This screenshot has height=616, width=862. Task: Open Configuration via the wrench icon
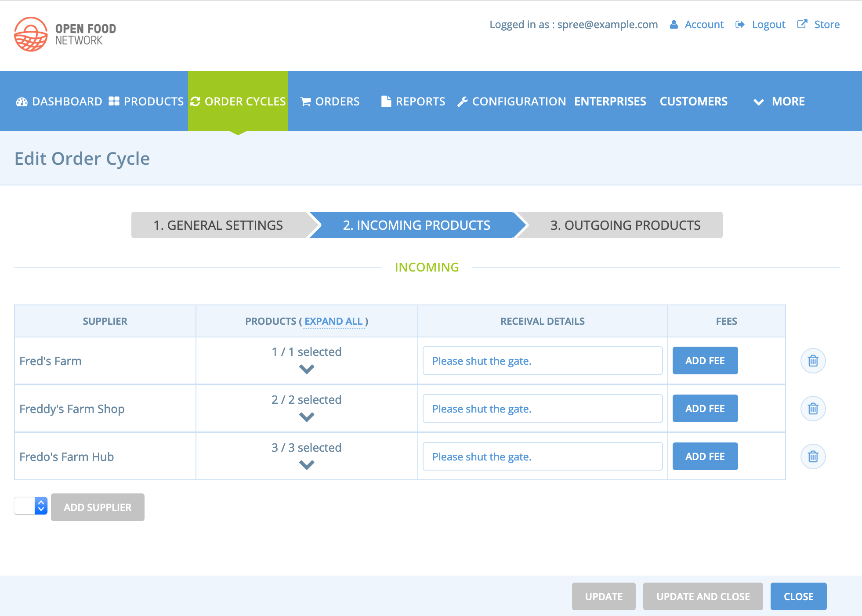pyautogui.click(x=462, y=101)
